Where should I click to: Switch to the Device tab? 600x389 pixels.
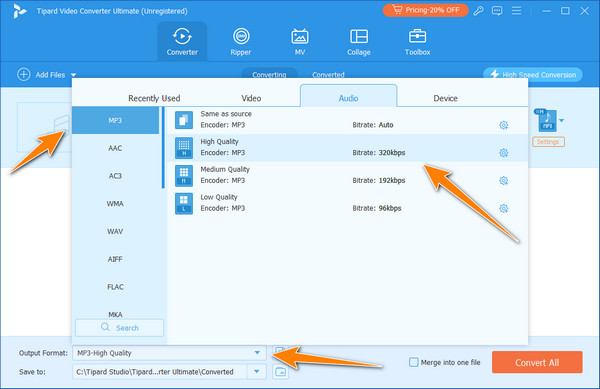[445, 98]
